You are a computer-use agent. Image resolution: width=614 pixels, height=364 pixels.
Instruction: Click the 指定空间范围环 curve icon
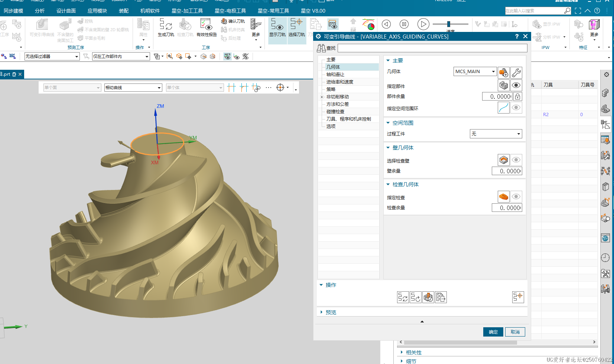(x=504, y=108)
